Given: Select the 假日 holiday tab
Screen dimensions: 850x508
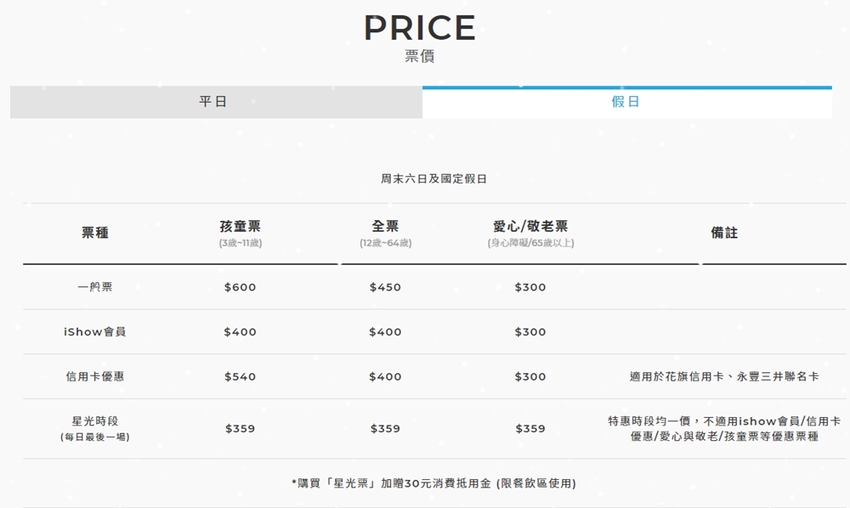Looking at the screenshot, I should click(626, 102).
